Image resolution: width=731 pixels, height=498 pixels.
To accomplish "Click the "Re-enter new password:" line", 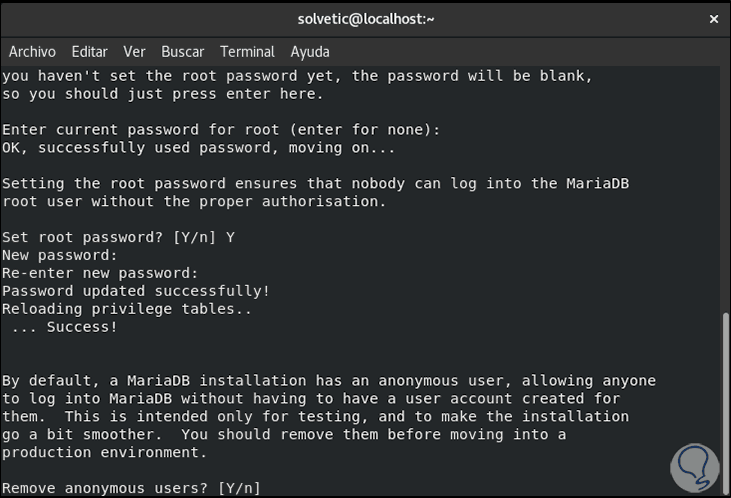I will click(x=100, y=273).
